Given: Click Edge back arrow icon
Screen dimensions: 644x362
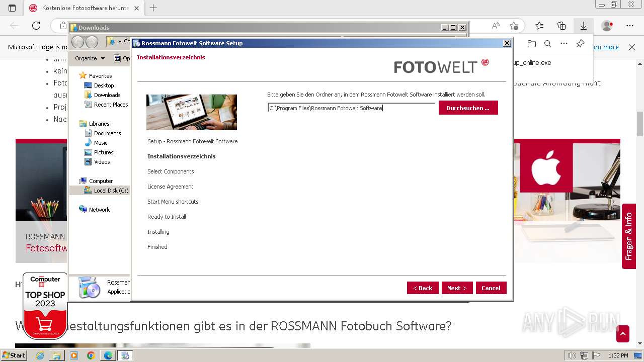Looking at the screenshot, I should [14, 26].
